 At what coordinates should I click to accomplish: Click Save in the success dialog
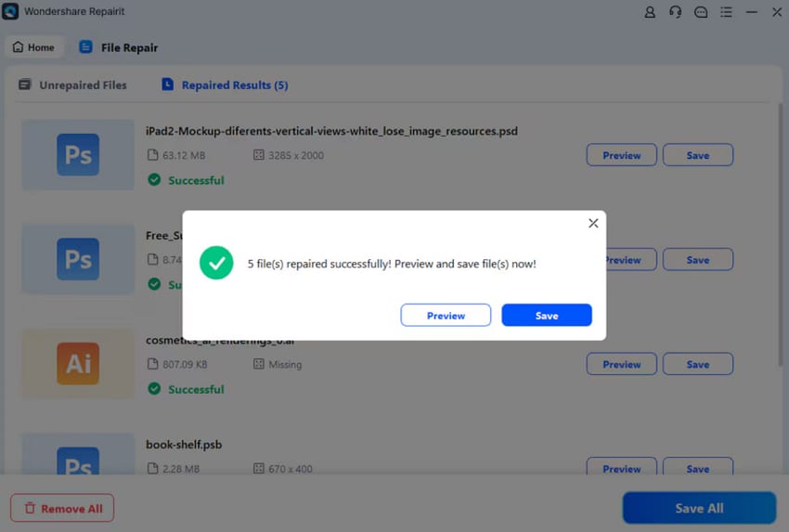pyautogui.click(x=547, y=315)
